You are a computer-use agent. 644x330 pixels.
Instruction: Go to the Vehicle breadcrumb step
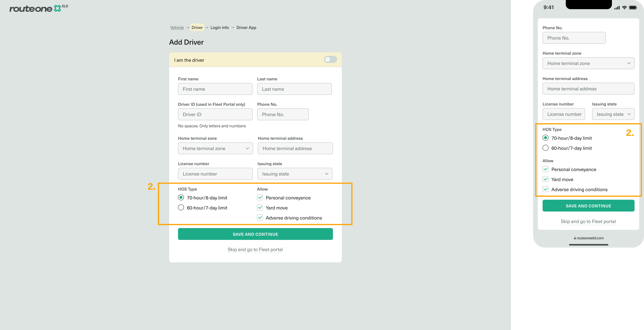[177, 27]
